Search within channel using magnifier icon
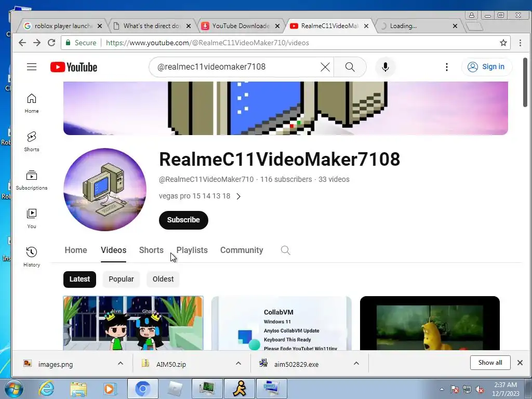Image resolution: width=532 pixels, height=399 pixels. click(x=285, y=250)
